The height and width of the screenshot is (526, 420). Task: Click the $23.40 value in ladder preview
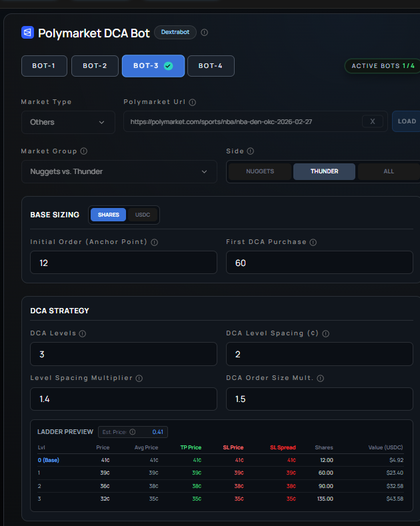click(395, 473)
